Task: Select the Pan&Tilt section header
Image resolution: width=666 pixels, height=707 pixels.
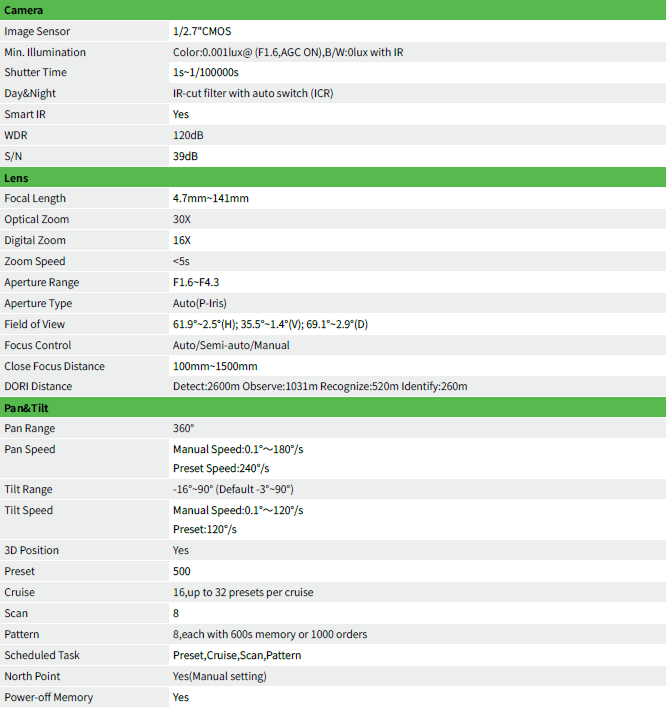Action: pos(333,408)
